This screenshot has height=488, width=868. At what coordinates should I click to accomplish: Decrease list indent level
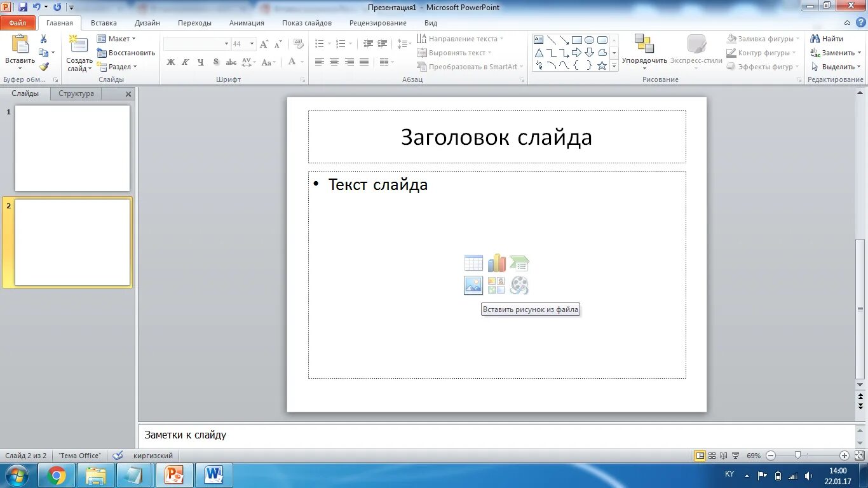tap(368, 44)
